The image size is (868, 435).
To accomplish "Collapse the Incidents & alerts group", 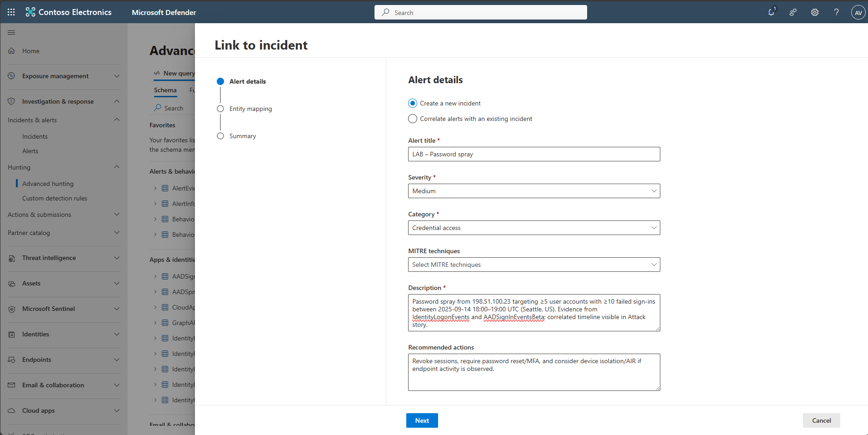I will pos(117,120).
